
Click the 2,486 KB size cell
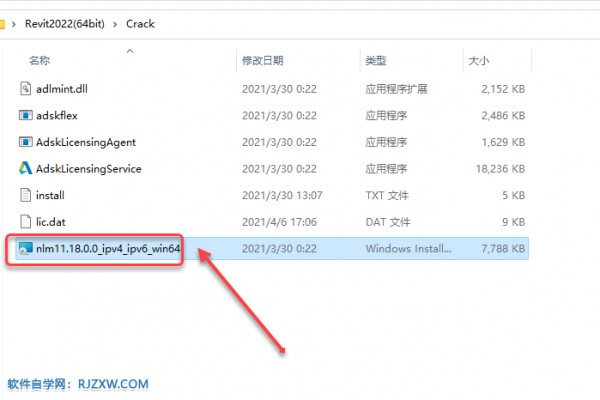503,115
